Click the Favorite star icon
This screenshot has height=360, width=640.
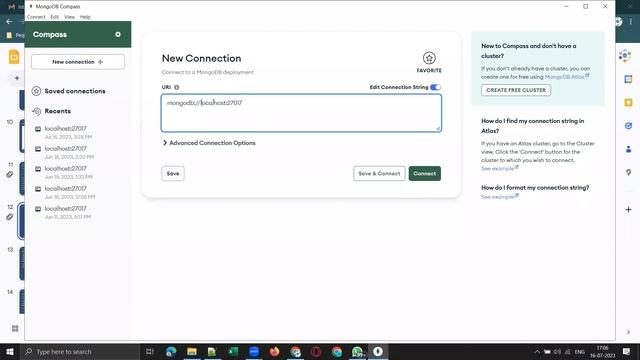click(429, 58)
